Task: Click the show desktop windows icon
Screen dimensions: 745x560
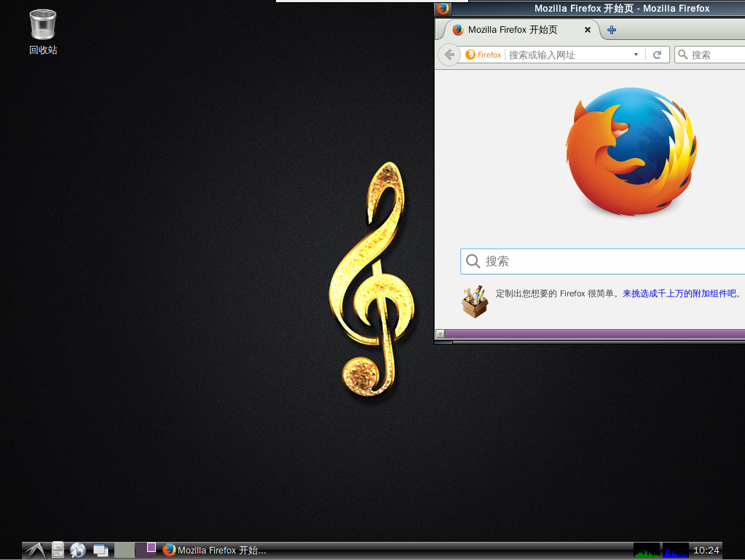Action: tap(100, 550)
